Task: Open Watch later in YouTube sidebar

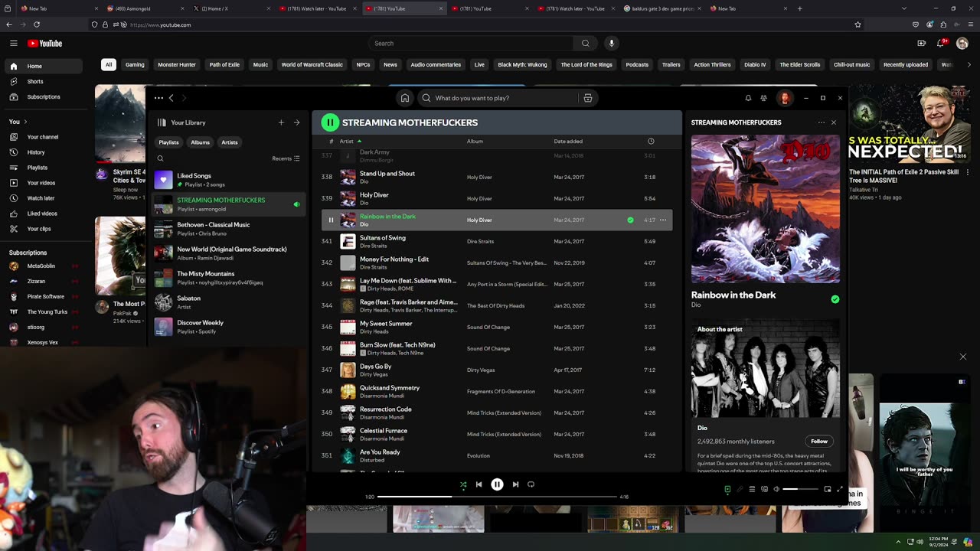Action: point(41,198)
